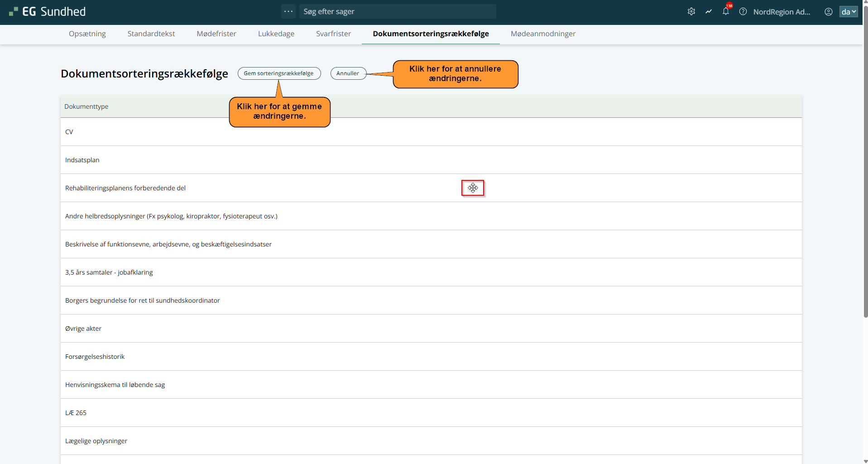Viewport: 868px width, 464px height.
Task: Click the help question mark icon
Action: 743,12
